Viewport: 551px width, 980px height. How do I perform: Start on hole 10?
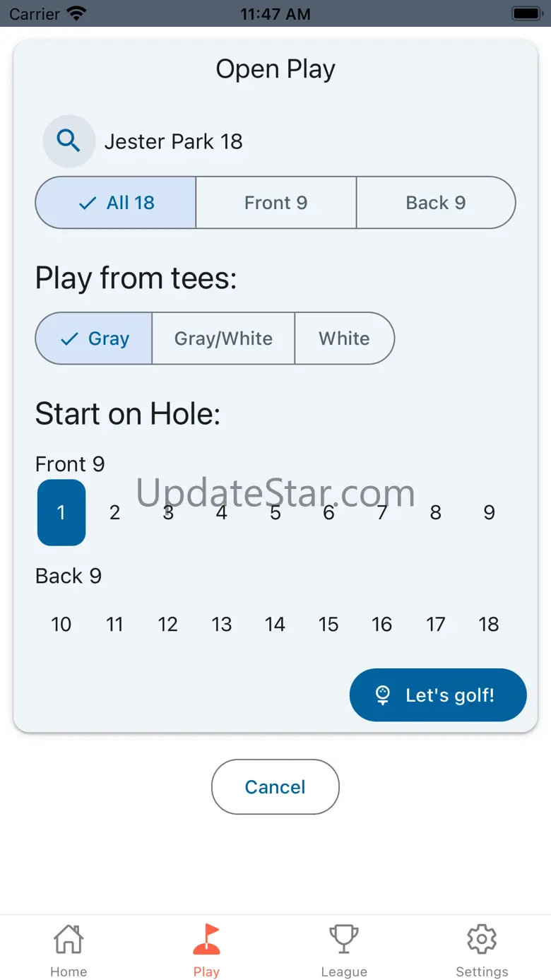click(61, 624)
